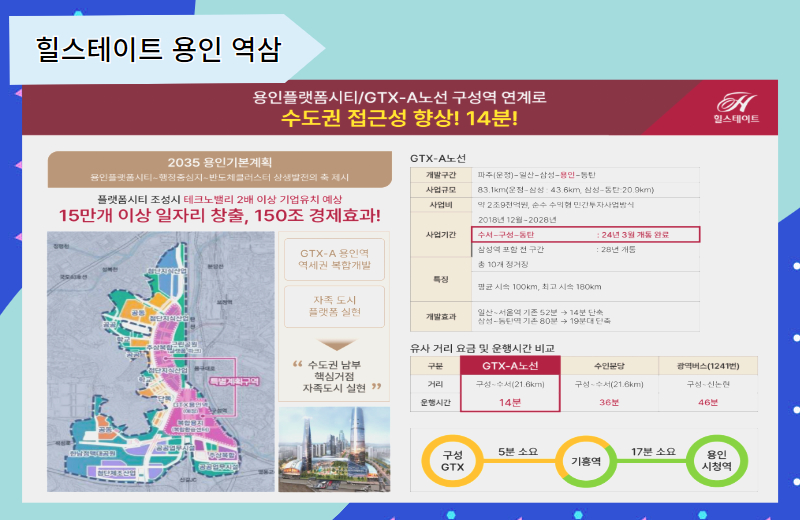The height and width of the screenshot is (520, 800).
Task: Select the 14분 travel time cell
Action: [x=510, y=402]
